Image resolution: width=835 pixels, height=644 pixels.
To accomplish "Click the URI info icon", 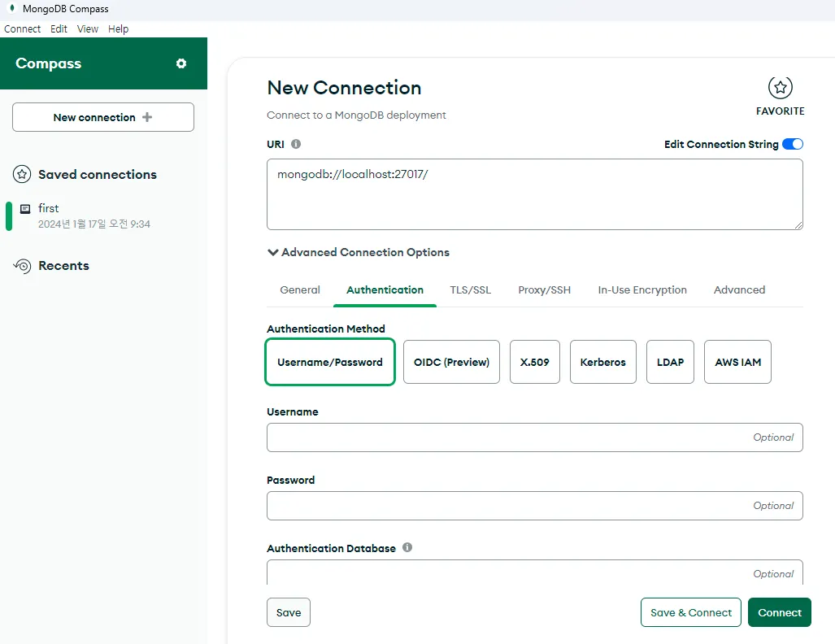I will (296, 144).
